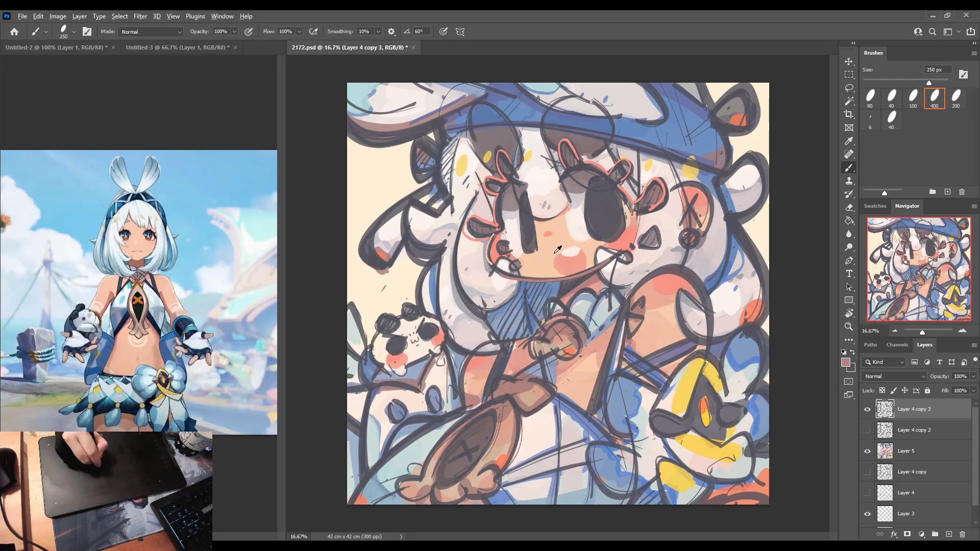Hide Layer 3 using eye icon
Image resolution: width=980 pixels, height=551 pixels.
pyautogui.click(x=867, y=514)
